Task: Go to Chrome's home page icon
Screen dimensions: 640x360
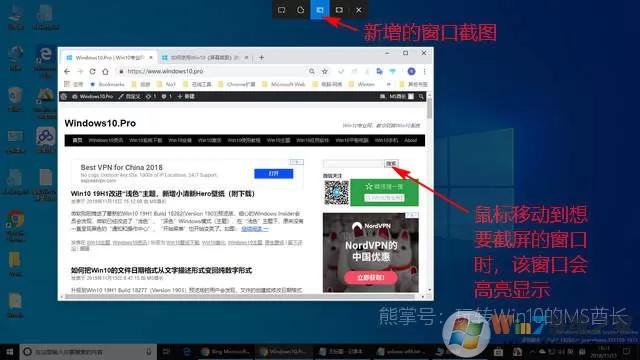Action: pos(105,71)
